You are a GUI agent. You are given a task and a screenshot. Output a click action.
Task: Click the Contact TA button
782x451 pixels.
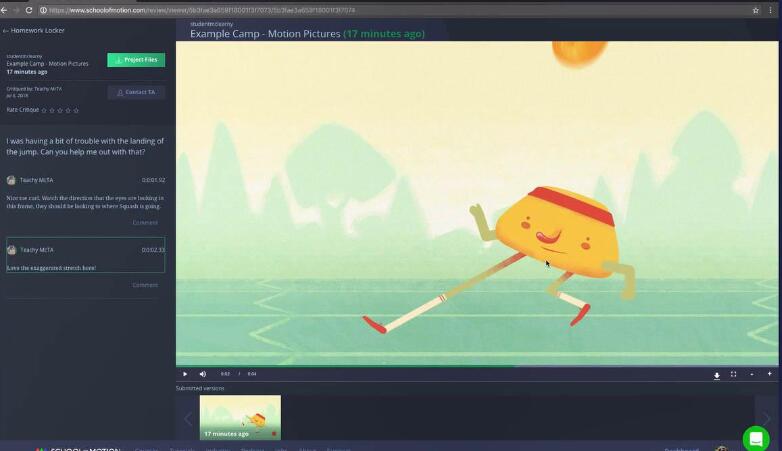pos(136,92)
